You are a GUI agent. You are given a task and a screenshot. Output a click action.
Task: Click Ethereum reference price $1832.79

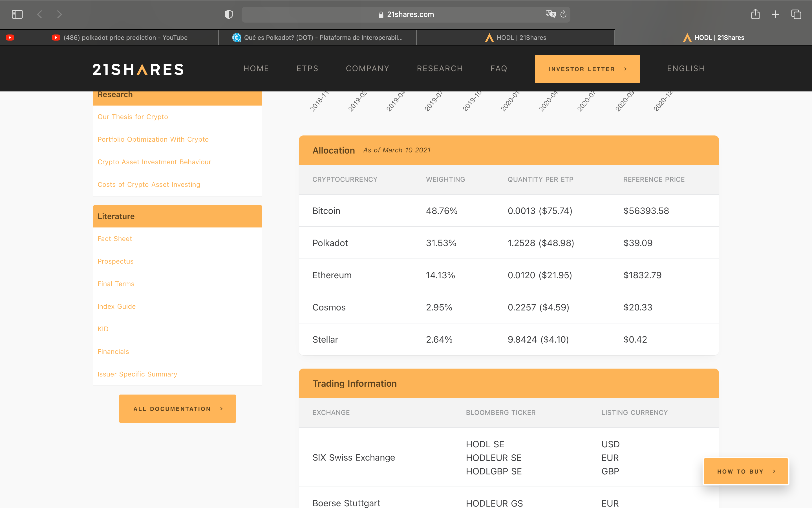coord(642,275)
